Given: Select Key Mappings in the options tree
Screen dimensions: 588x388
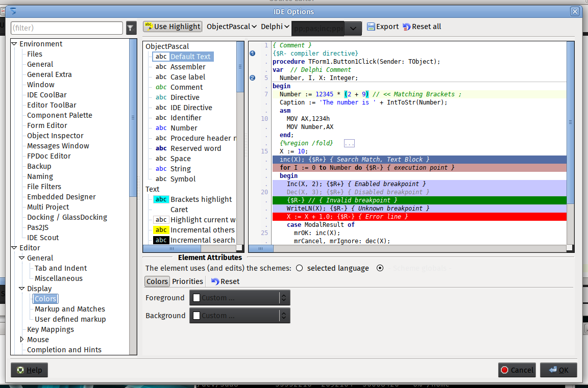Looking at the screenshot, I should click(x=50, y=329).
